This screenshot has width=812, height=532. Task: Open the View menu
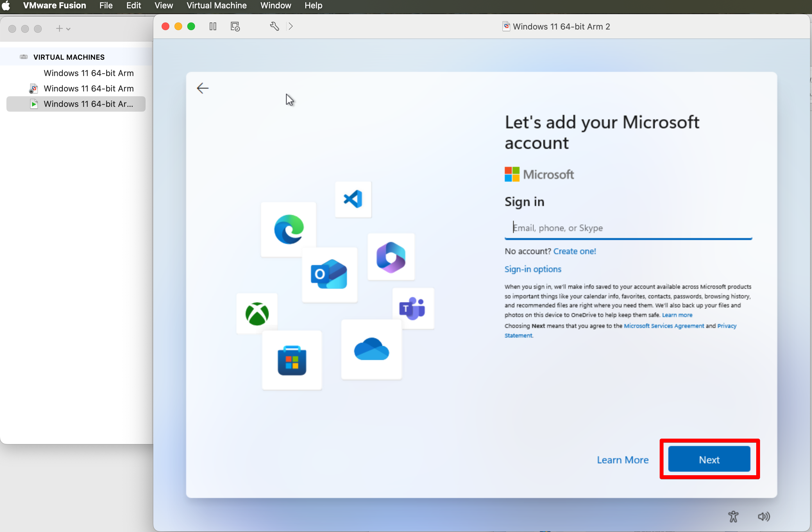tap(164, 5)
